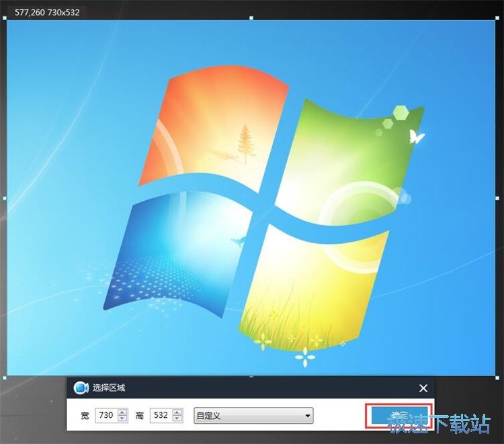Increase the width with the up arrow
This screenshot has width=504, height=444.
(x=122, y=412)
